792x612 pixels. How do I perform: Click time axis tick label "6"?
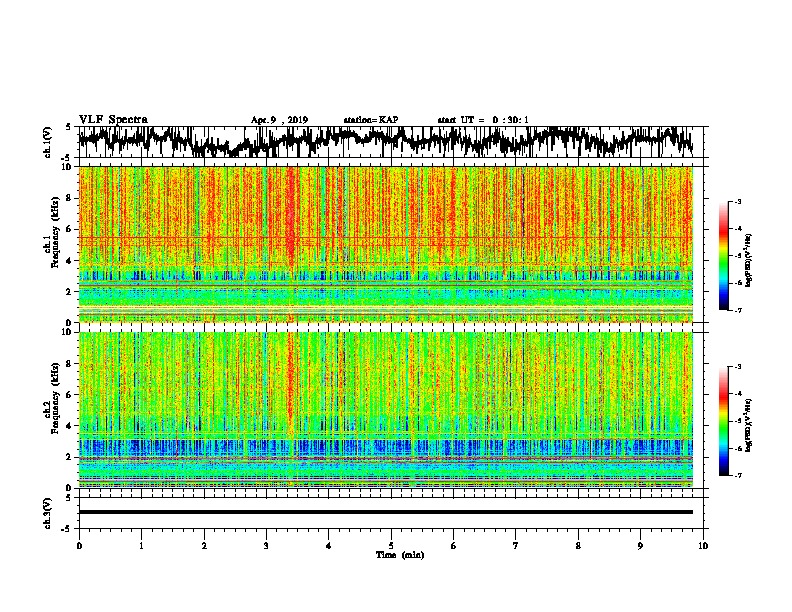[454, 546]
